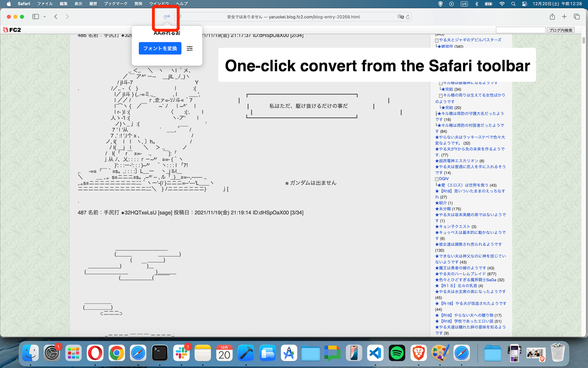588x368 pixels.
Task: Click the AAみれるお extension icon in Safari toolbar
Action: 167,17
